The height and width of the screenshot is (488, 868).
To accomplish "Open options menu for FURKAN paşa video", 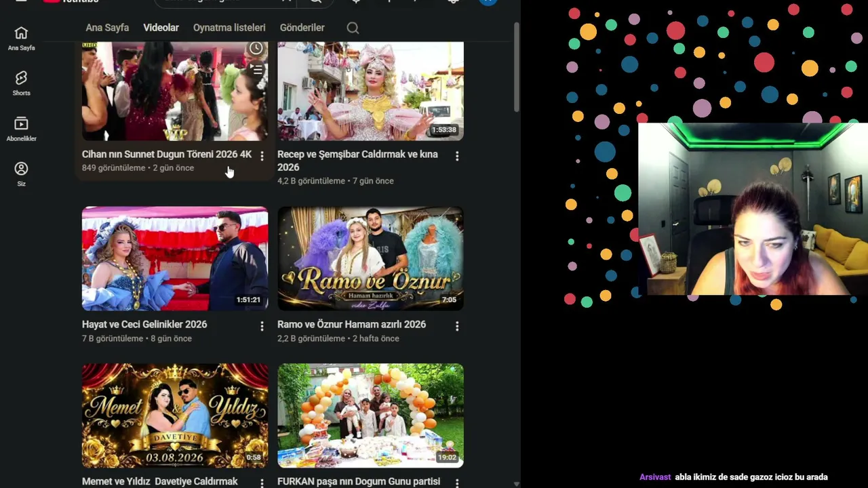I will point(457,483).
